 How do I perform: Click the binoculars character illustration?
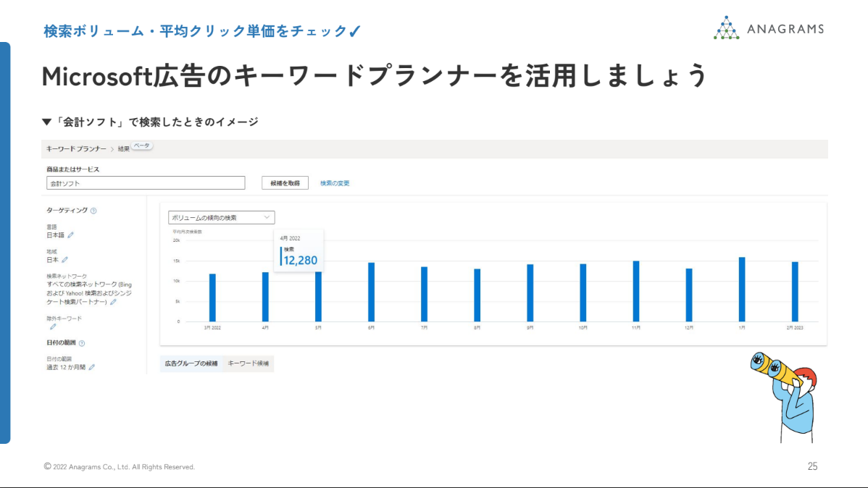[x=784, y=397]
